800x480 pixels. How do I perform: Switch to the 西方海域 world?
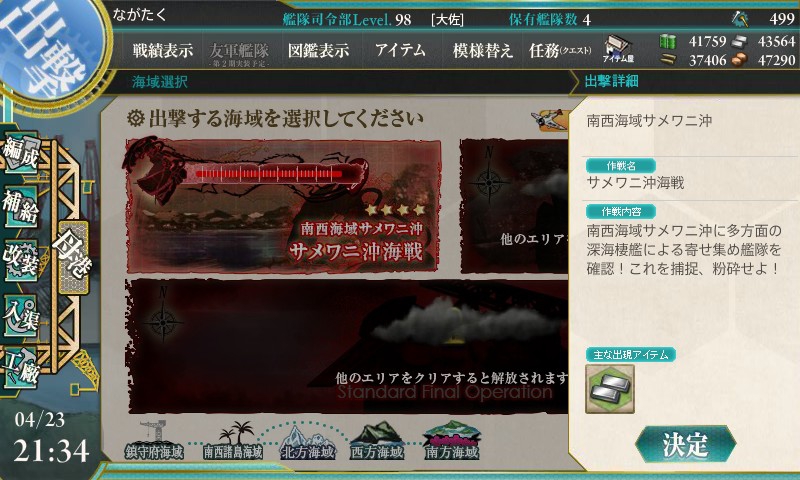(377, 442)
